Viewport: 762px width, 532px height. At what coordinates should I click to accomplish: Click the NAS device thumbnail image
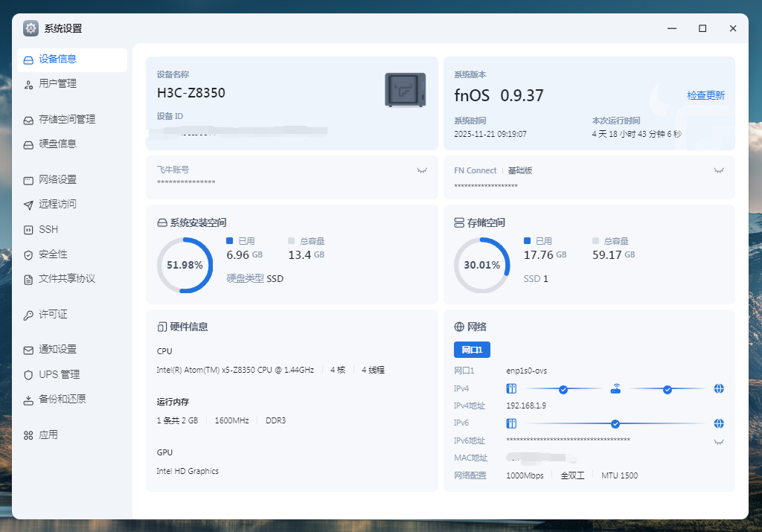point(405,90)
